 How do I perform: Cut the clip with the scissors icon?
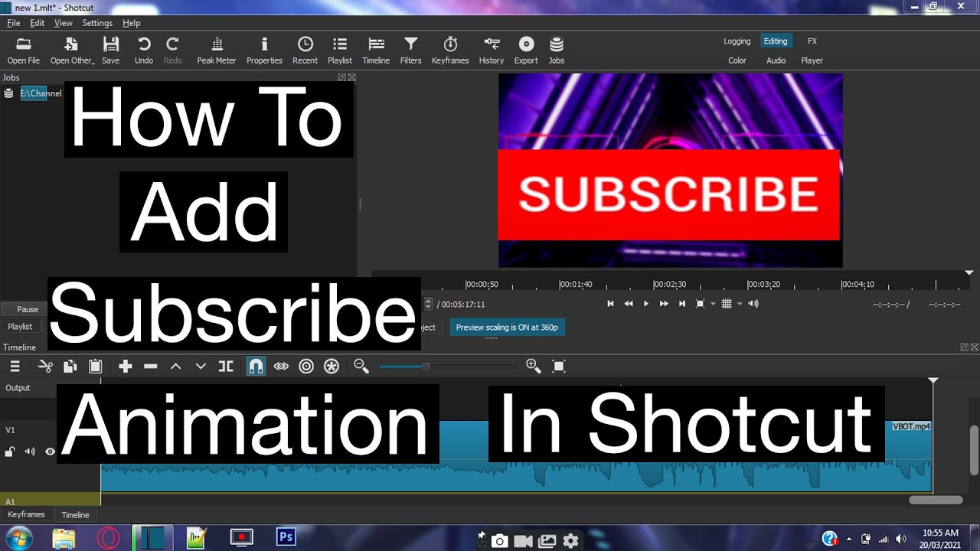pyautogui.click(x=45, y=367)
